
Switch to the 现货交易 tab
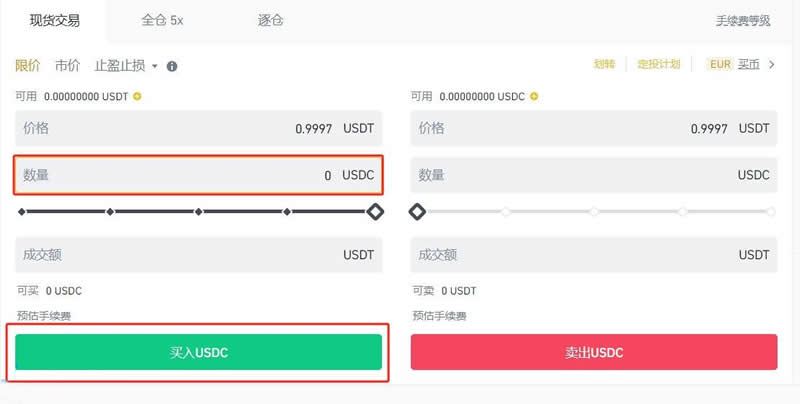coord(55,20)
